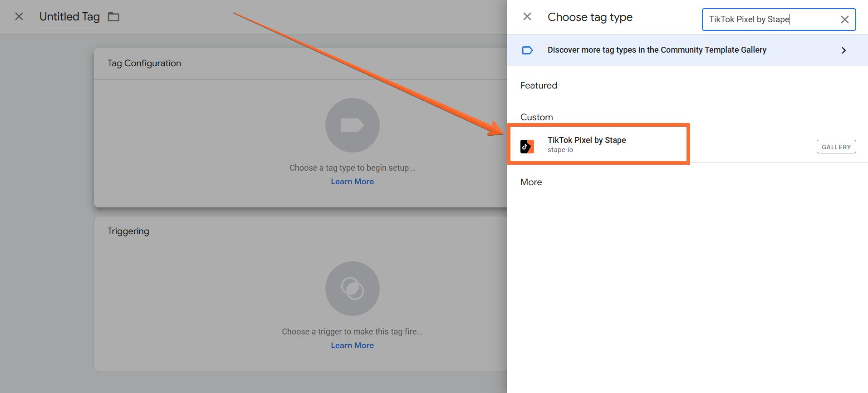Click 'Choose a trigger to make this tag fire...' text
Image resolution: width=868 pixels, height=393 pixels.
pyautogui.click(x=352, y=332)
